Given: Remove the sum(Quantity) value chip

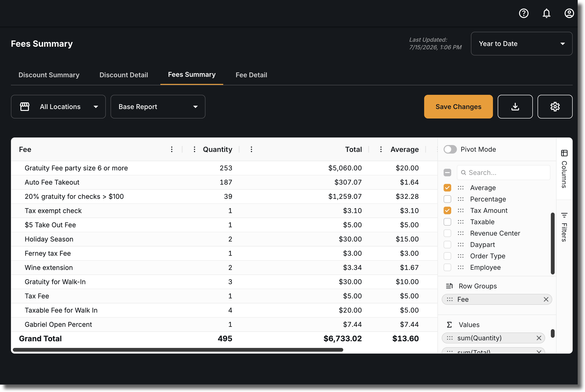Looking at the screenshot, I should pos(539,338).
